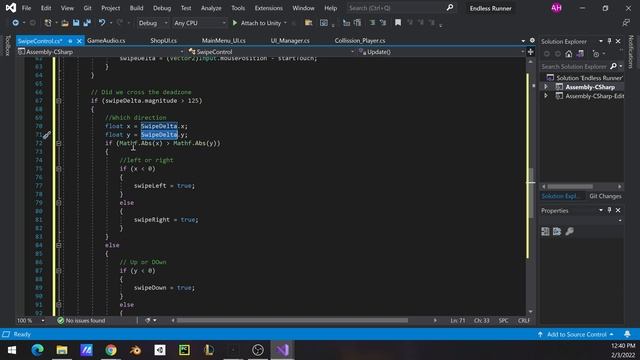Open the Attach to Unity dropdown arrow

[285, 23]
